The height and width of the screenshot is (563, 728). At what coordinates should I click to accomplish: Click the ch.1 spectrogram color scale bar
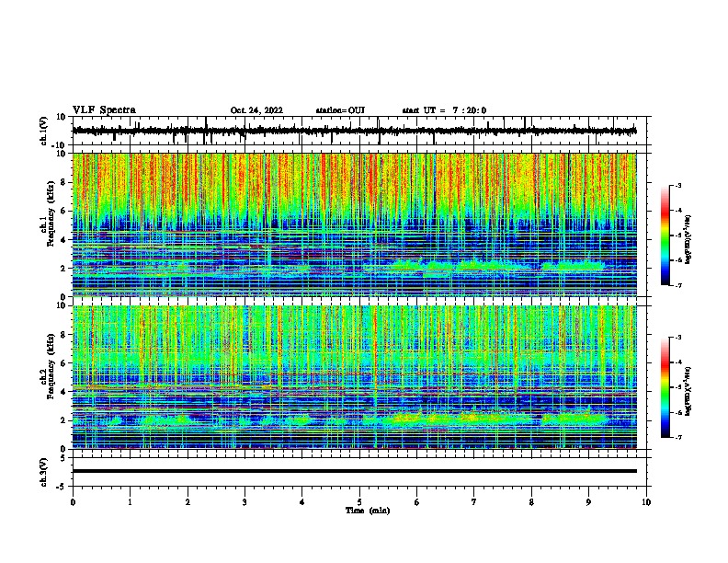pyautogui.click(x=665, y=236)
